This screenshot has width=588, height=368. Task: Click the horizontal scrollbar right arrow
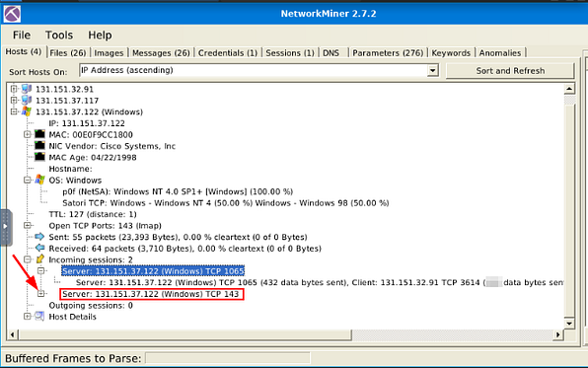point(558,334)
